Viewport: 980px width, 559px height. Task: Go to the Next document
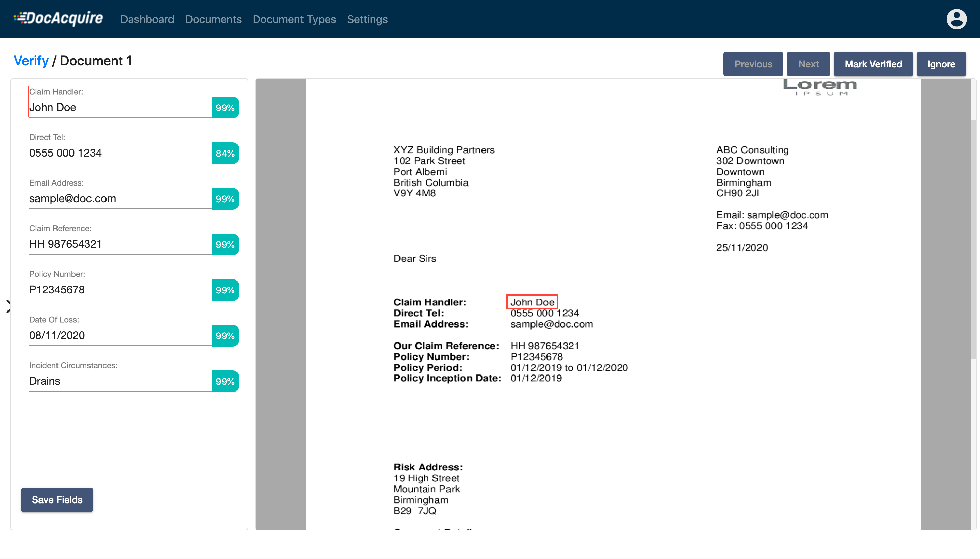808,64
